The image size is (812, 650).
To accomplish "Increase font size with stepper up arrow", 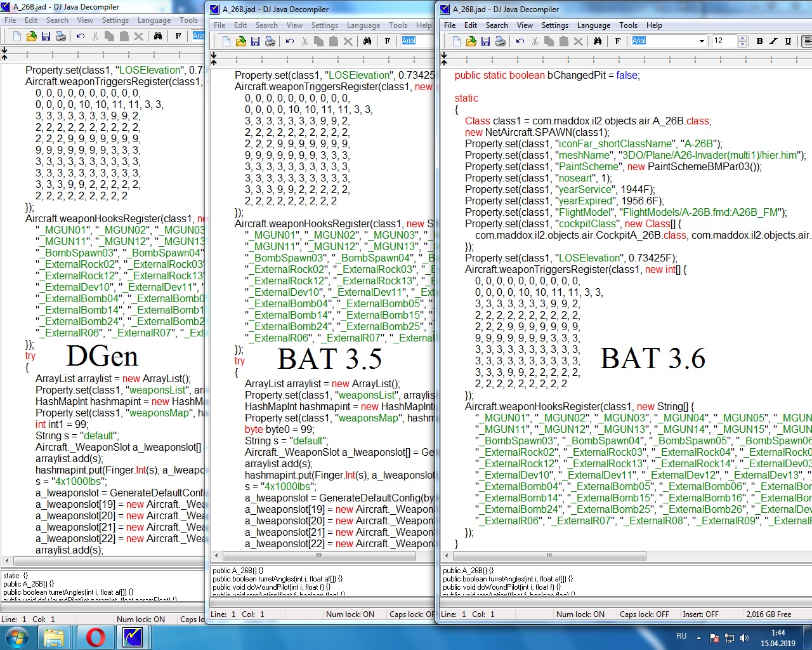I will pyautogui.click(x=742, y=38).
